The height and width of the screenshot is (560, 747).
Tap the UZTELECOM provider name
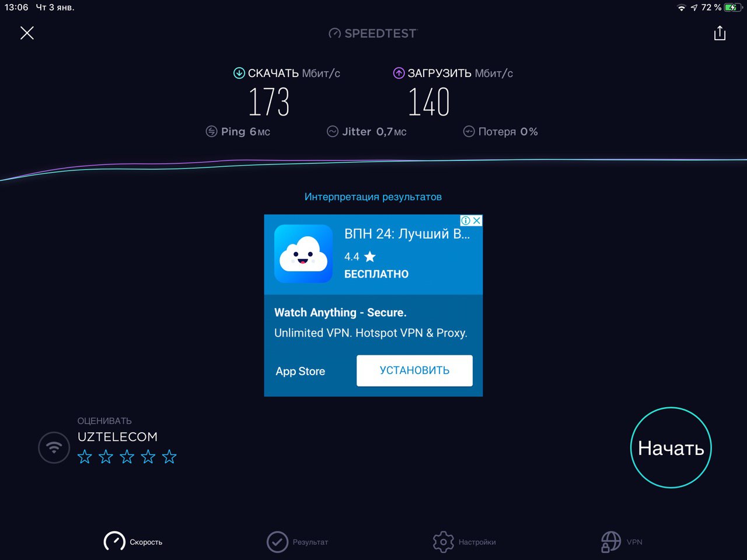point(117,437)
